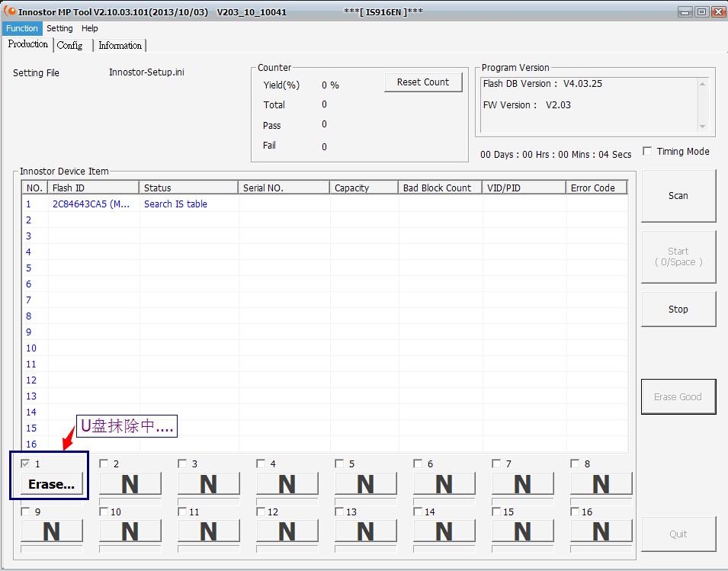
Task: Click 'Search IS table' status text
Action: (x=175, y=204)
